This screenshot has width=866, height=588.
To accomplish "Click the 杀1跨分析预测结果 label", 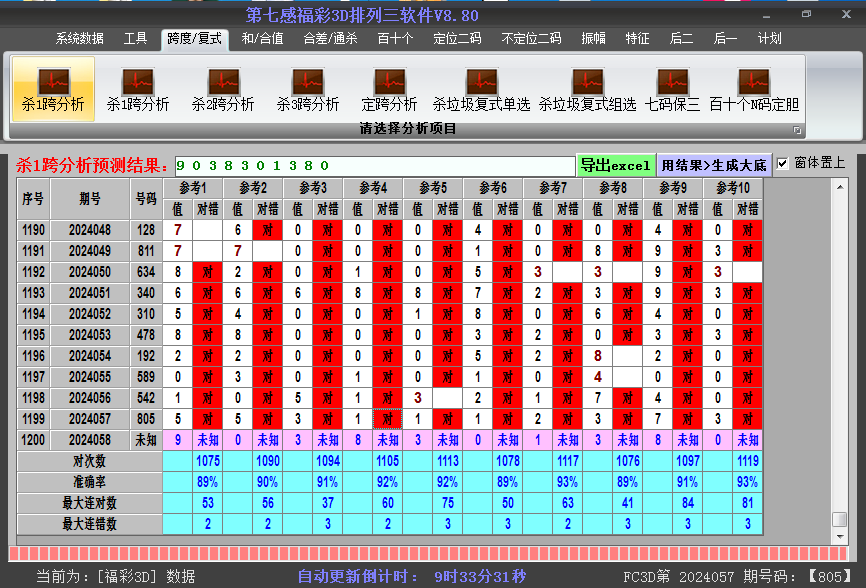I will click(x=92, y=165).
